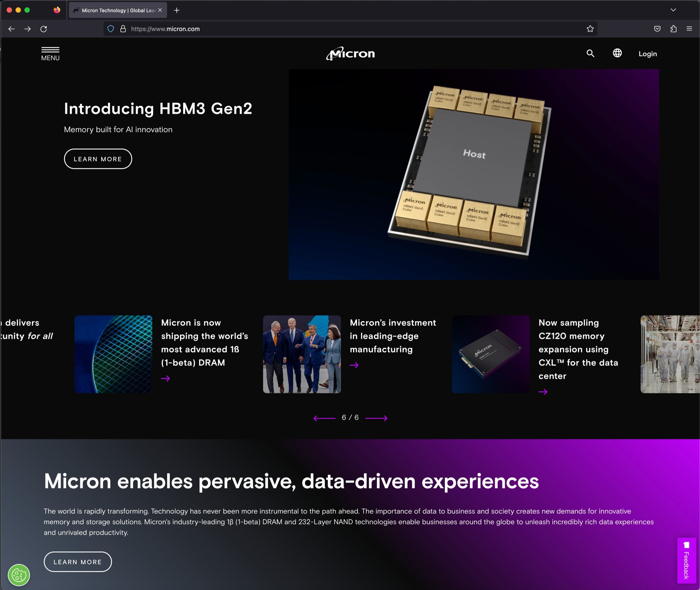This screenshot has width=700, height=590.
Task: Expand the list all tabs chevron
Action: tap(673, 10)
